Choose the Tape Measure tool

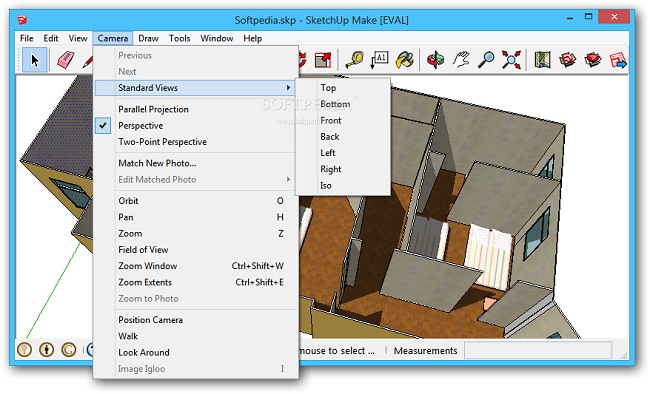pyautogui.click(x=354, y=60)
